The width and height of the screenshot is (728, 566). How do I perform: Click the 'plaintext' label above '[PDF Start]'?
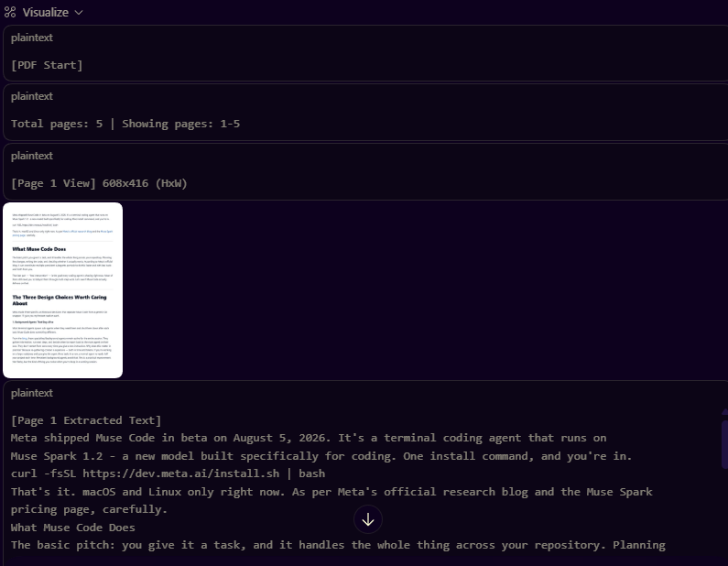pyautogui.click(x=32, y=38)
